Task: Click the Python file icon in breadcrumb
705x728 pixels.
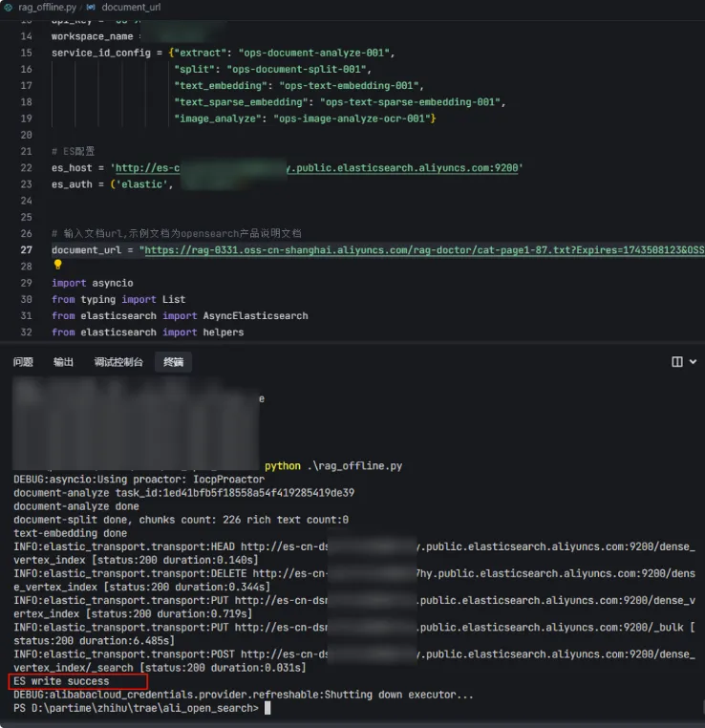Action: click(10, 7)
